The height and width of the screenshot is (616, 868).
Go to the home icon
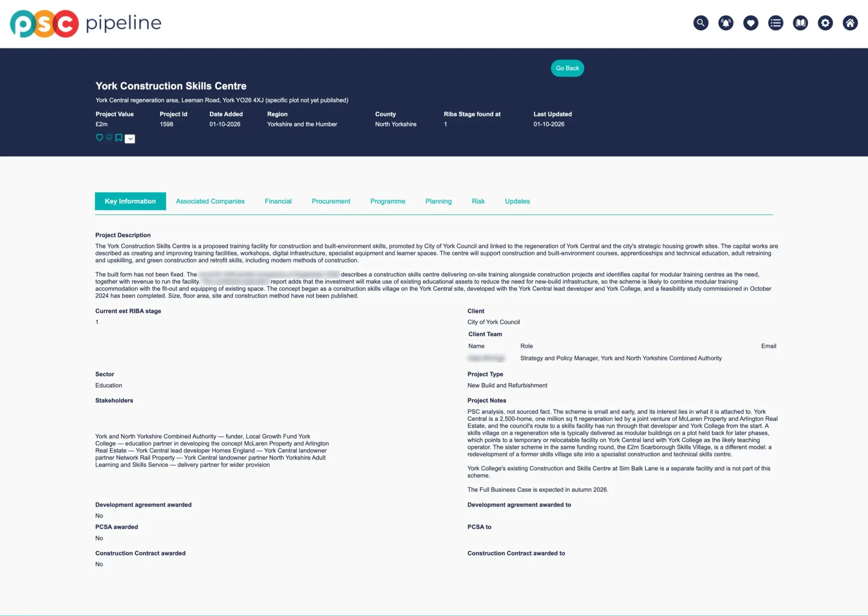pyautogui.click(x=850, y=23)
